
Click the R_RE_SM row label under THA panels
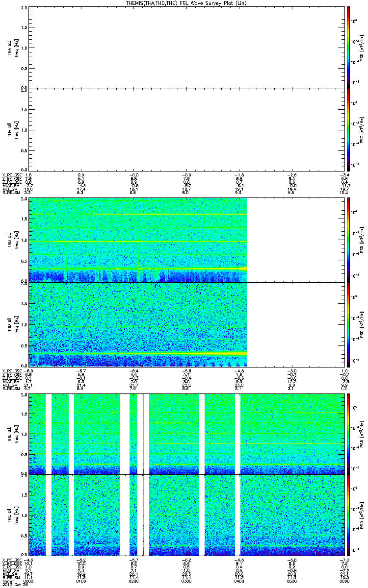[x=10, y=194]
